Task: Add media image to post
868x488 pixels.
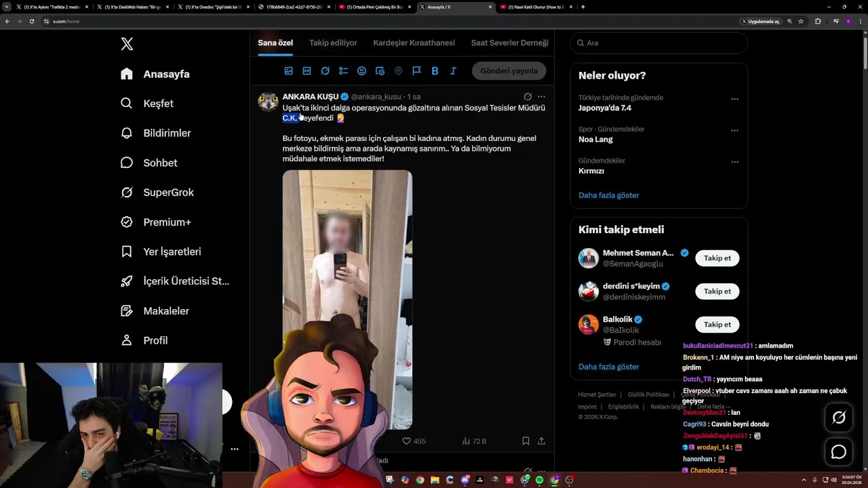Action: [288, 71]
